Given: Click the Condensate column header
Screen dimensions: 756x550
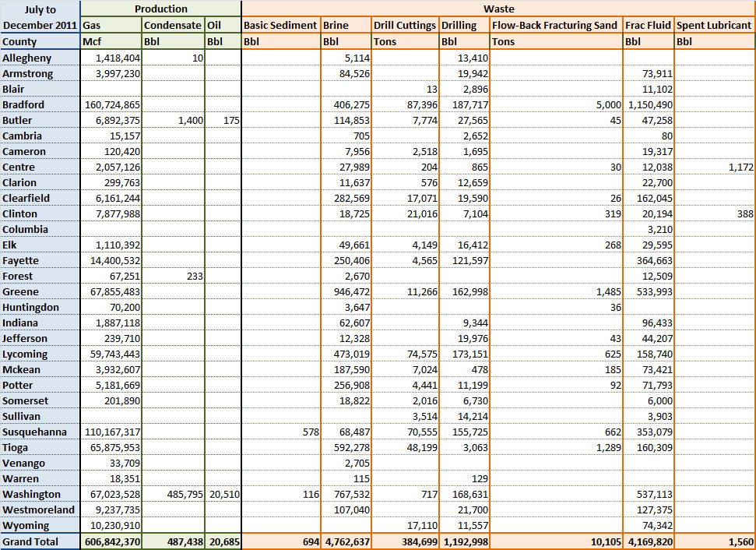Looking at the screenshot, I should click(x=173, y=25).
